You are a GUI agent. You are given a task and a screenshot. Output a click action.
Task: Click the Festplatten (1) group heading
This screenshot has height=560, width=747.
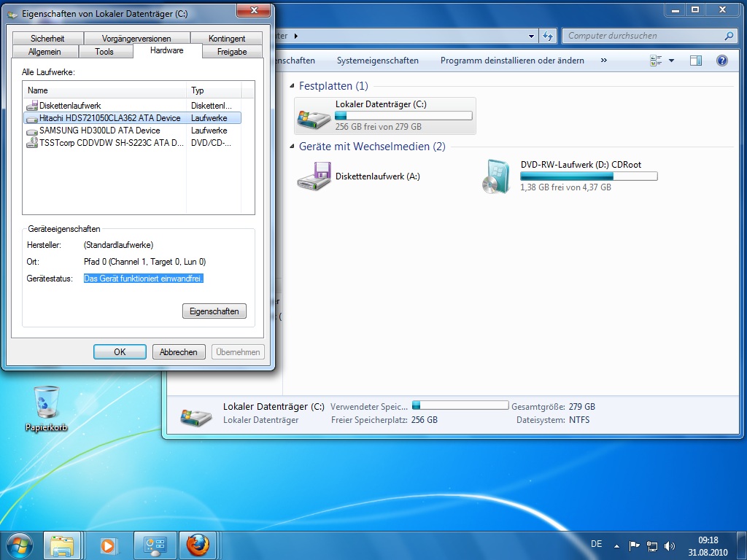[x=333, y=86]
